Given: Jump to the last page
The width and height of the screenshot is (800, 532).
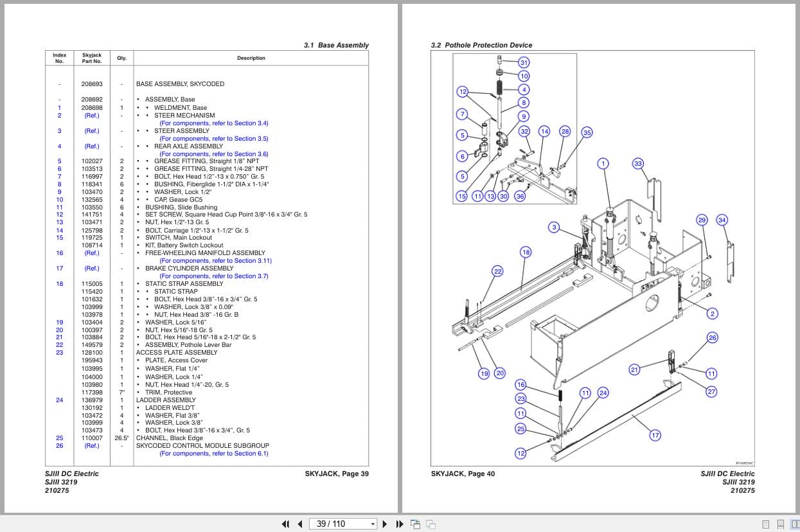Looking at the screenshot, I should pos(399,524).
